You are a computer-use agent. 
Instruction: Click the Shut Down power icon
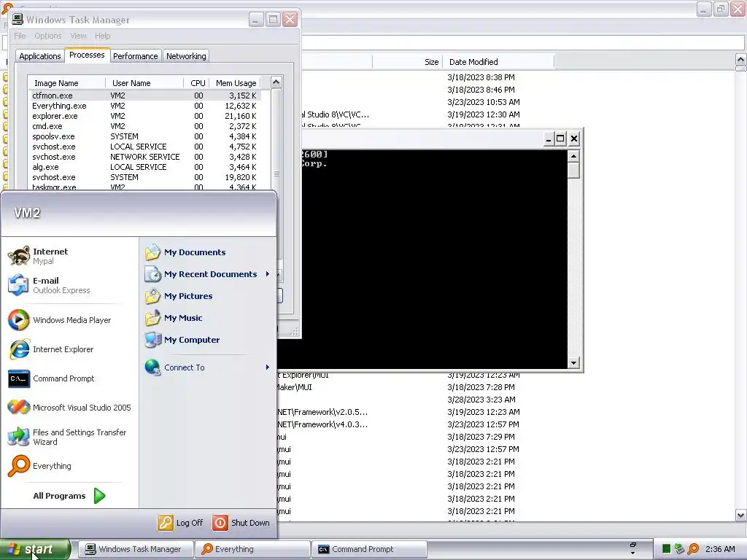pyautogui.click(x=220, y=523)
